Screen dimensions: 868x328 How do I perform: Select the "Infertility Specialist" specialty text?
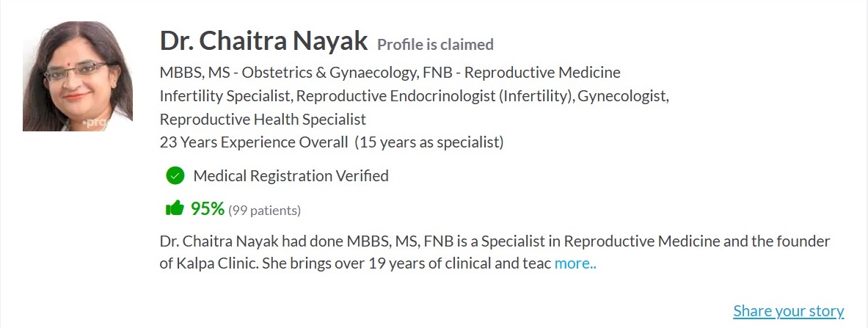(x=226, y=96)
